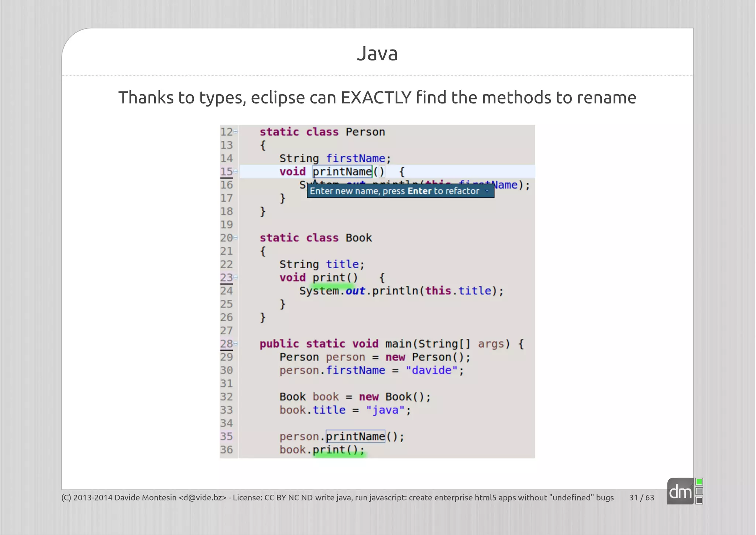Screen dimensions: 756x535
Task: Click the 'Java' slide title
Action: [x=377, y=53]
